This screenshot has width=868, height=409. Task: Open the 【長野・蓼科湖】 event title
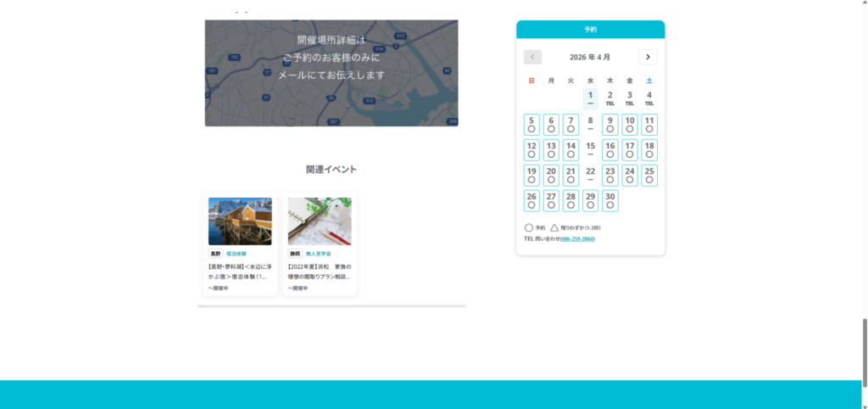point(240,271)
